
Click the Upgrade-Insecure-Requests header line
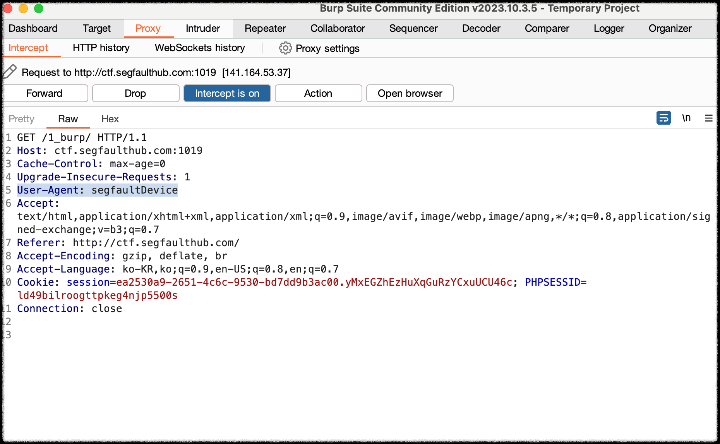click(x=103, y=177)
